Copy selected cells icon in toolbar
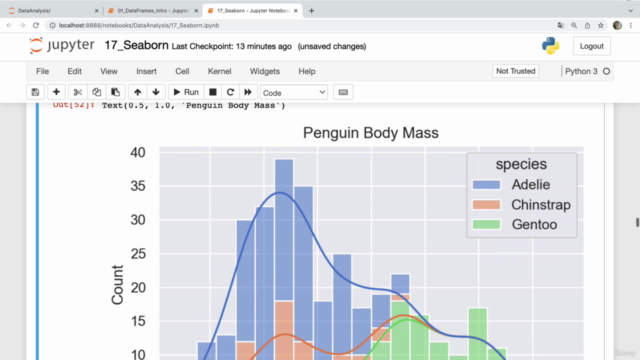 (96, 92)
